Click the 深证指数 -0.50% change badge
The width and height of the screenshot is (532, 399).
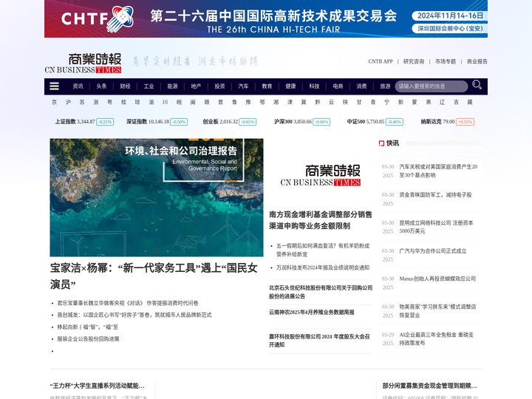click(179, 122)
